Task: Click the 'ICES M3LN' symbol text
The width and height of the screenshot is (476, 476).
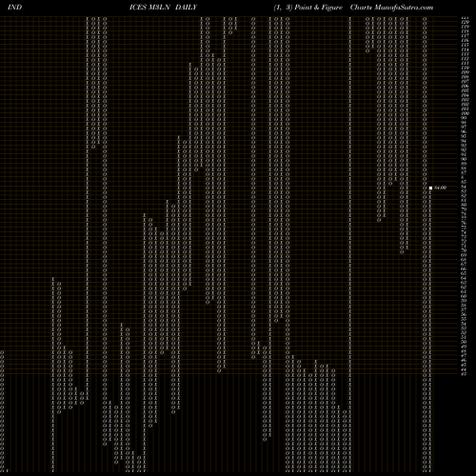Action: pos(149,8)
